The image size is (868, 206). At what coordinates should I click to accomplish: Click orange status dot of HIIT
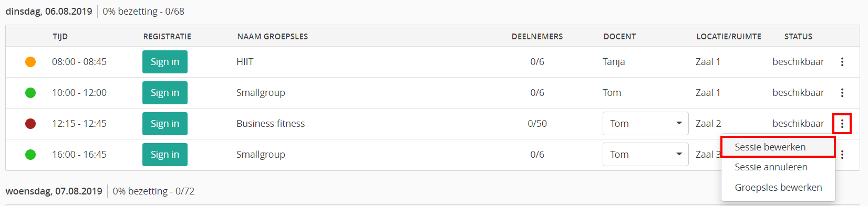coord(30,62)
